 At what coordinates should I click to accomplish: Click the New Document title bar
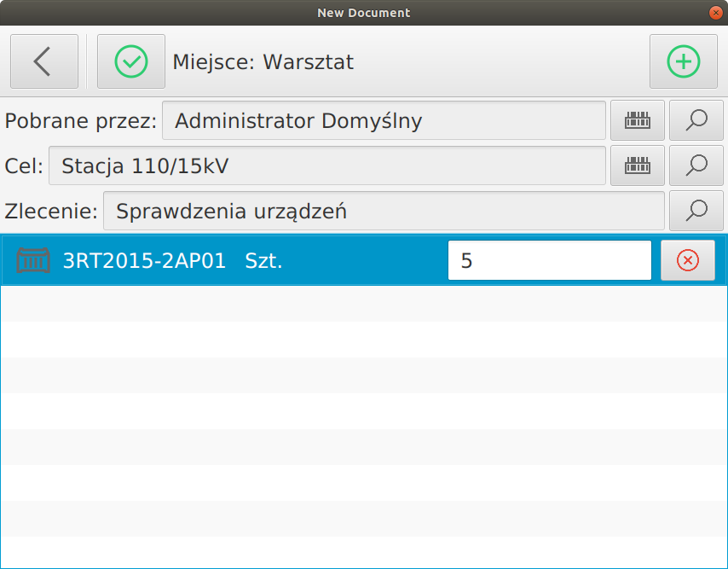pos(364,12)
